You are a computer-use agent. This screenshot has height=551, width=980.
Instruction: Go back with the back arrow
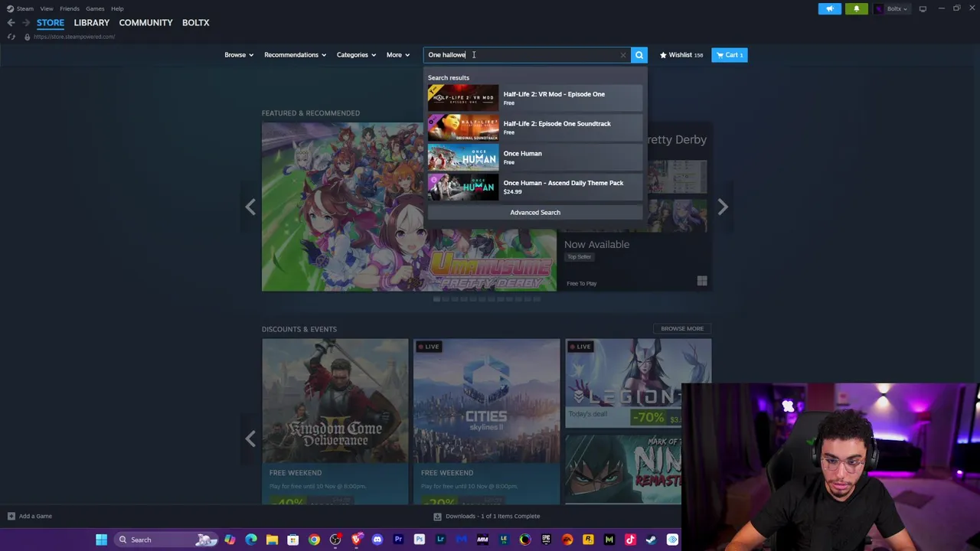coord(11,23)
